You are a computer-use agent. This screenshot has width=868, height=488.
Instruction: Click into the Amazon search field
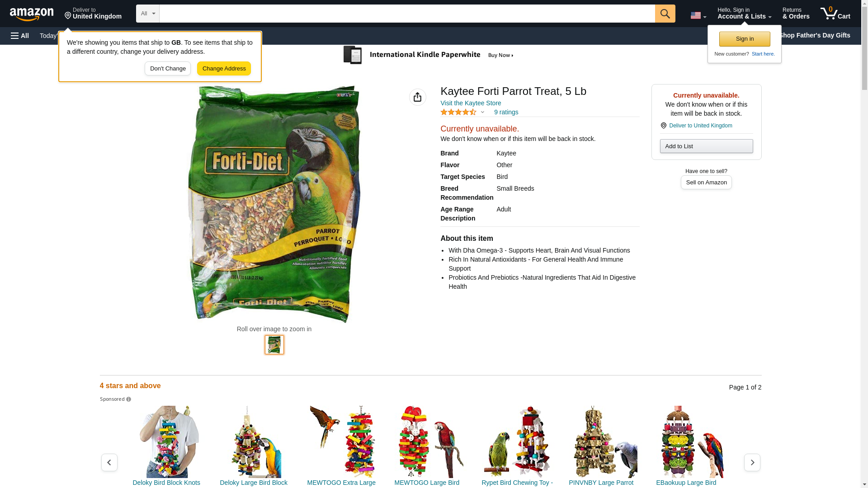(407, 14)
